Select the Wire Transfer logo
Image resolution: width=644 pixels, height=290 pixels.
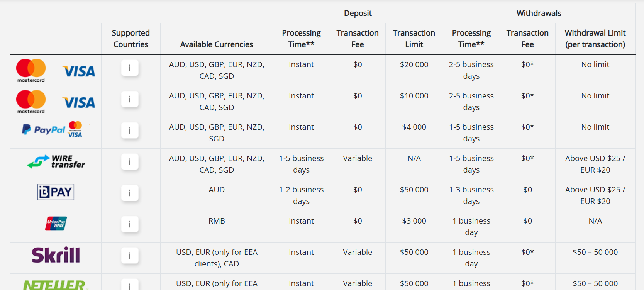point(56,162)
